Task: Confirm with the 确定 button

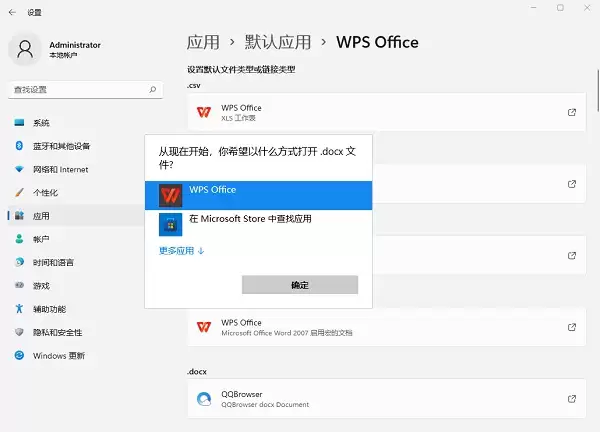Action: pyautogui.click(x=300, y=285)
